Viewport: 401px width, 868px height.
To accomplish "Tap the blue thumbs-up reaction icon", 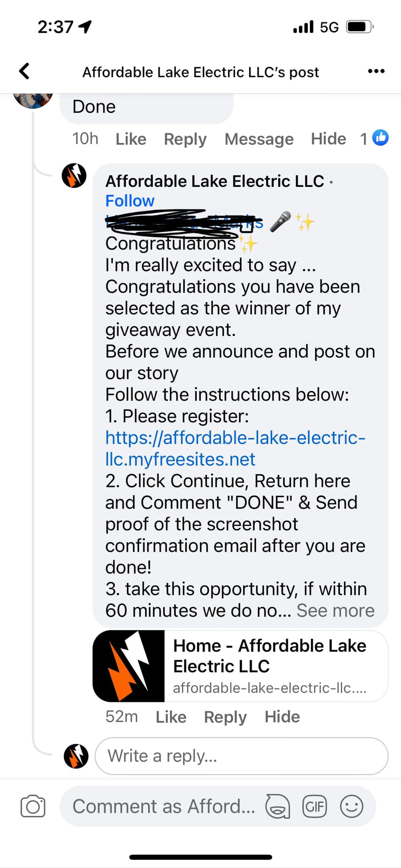I will coord(380,138).
